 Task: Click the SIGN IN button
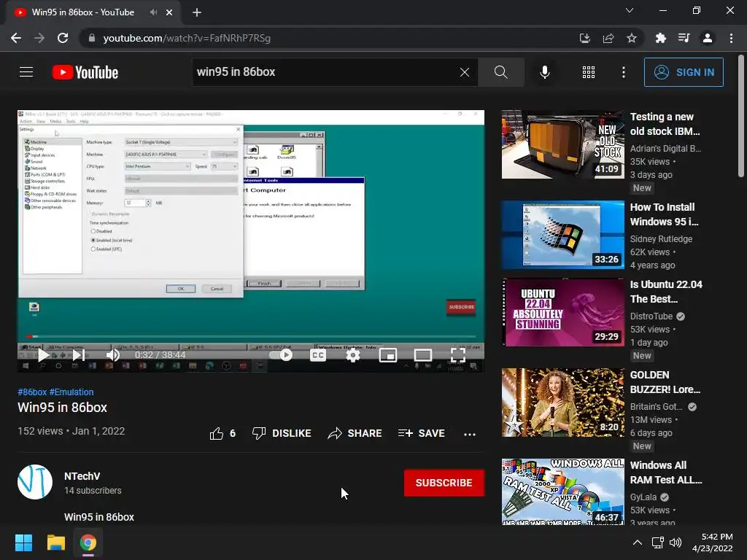684,72
